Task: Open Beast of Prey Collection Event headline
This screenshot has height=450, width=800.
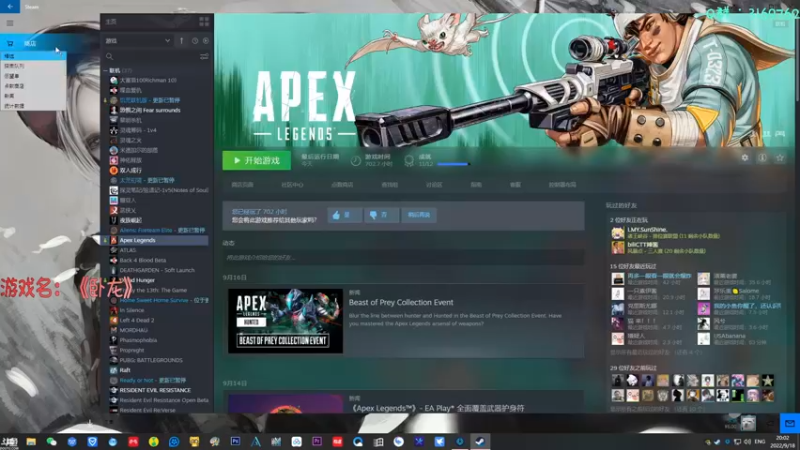Action: tap(401, 303)
